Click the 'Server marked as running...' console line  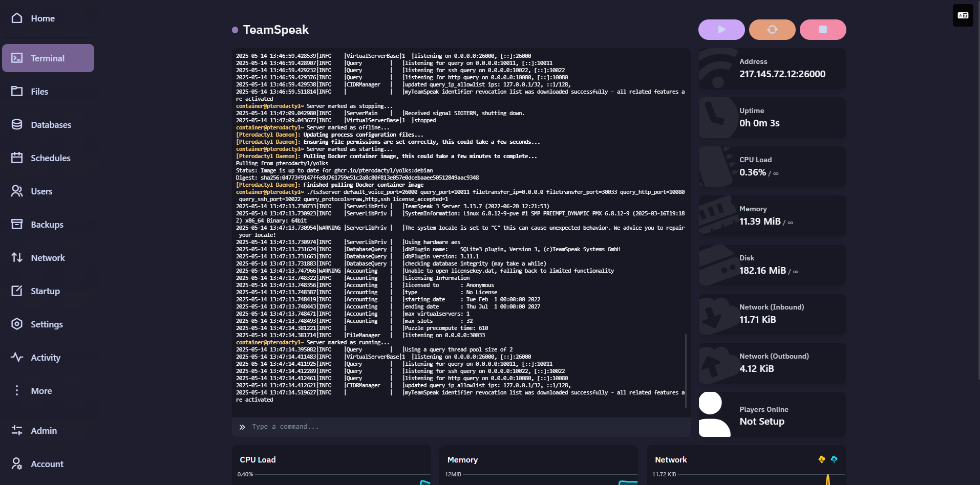tap(312, 342)
